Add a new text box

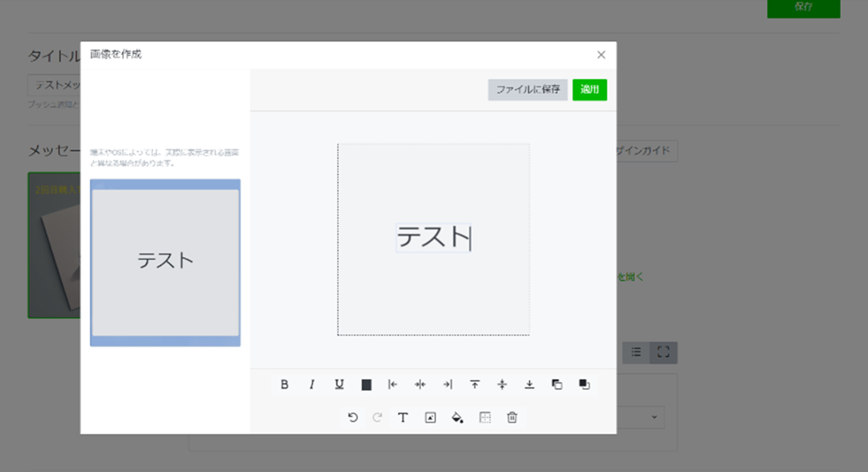(403, 418)
